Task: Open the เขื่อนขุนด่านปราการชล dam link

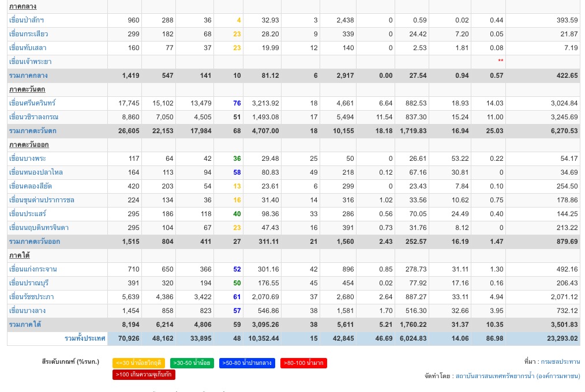Action: (x=42, y=199)
